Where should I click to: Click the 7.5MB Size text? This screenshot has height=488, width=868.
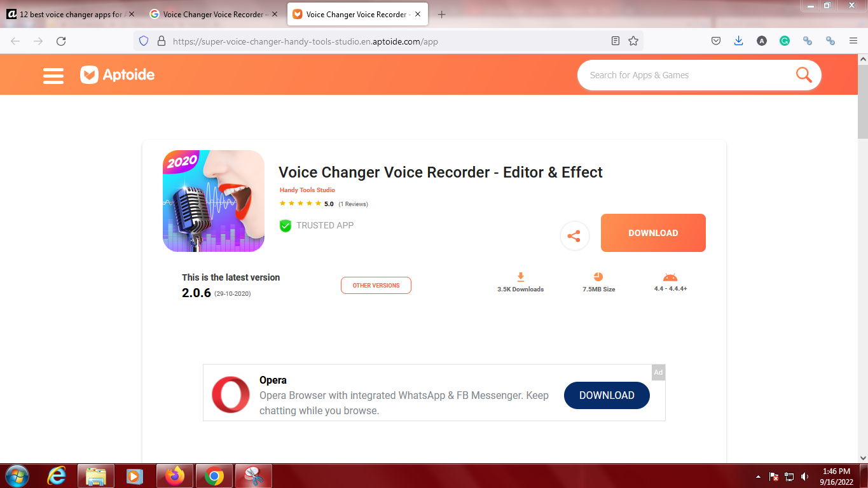click(x=598, y=289)
